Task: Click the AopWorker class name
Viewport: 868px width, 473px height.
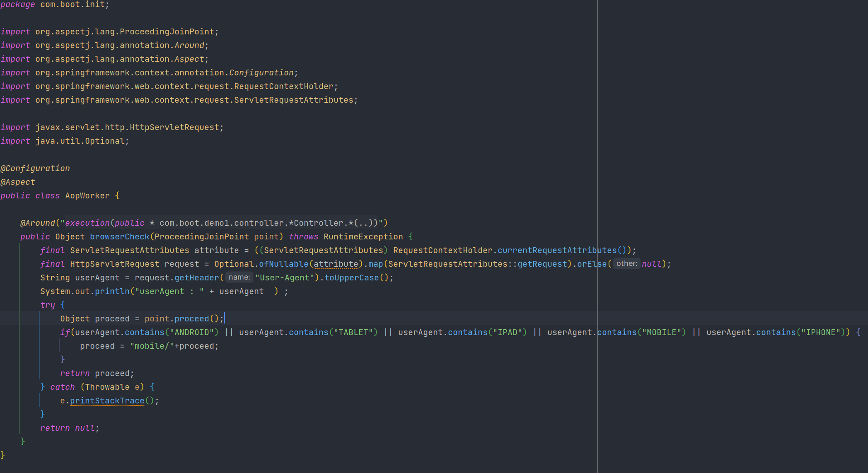Action: pyautogui.click(x=87, y=195)
